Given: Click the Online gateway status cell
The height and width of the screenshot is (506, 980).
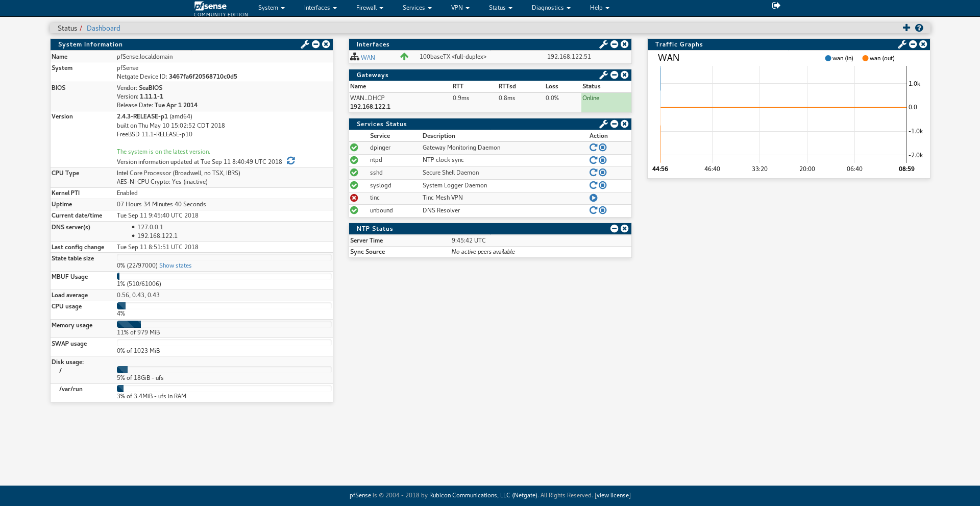Looking at the screenshot, I should (606, 102).
